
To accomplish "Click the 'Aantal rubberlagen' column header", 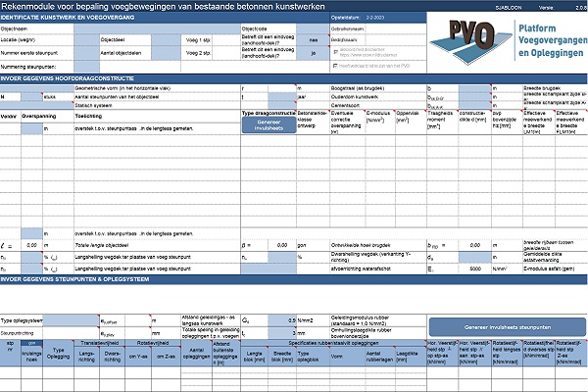I will pos(379,357).
